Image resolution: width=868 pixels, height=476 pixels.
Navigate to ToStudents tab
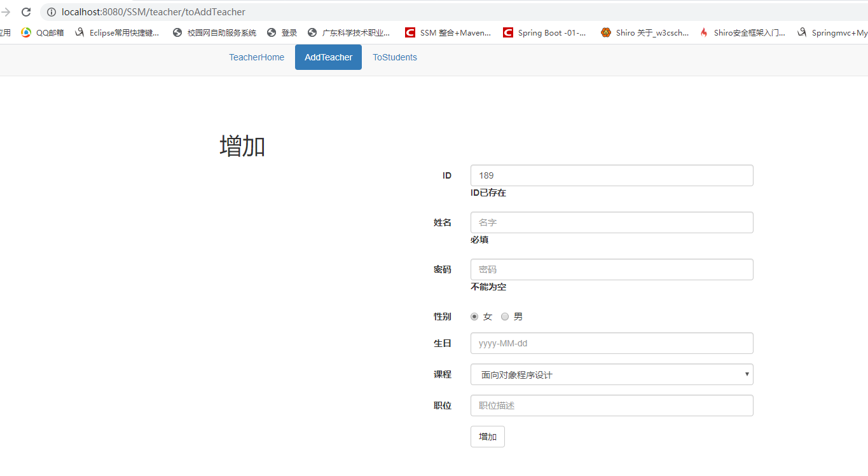point(394,57)
